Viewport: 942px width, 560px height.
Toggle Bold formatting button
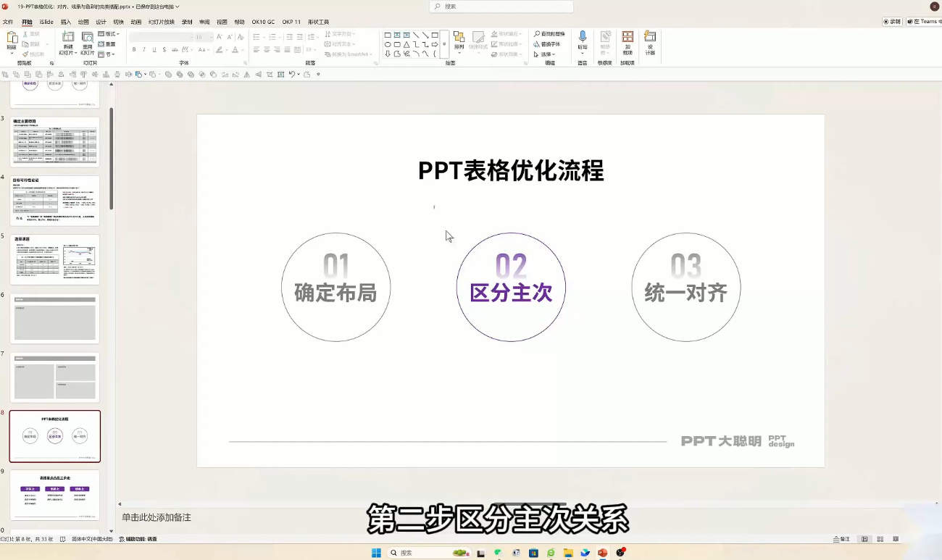[134, 50]
